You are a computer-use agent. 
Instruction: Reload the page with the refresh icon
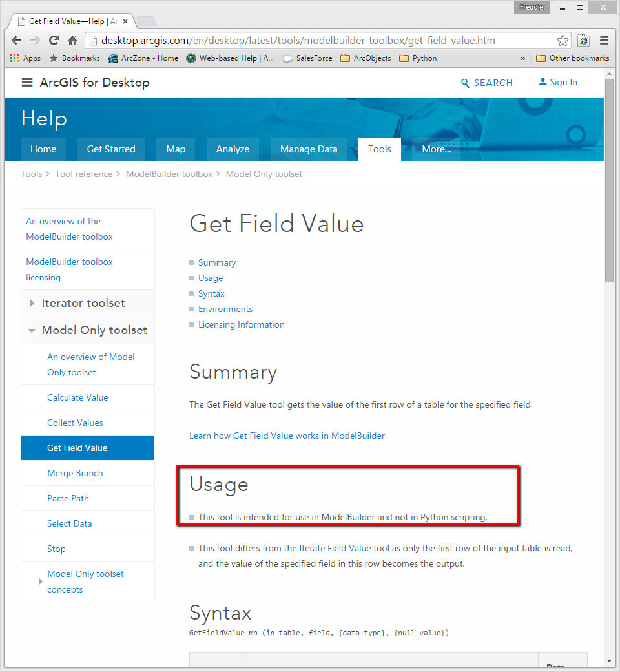pos(54,41)
